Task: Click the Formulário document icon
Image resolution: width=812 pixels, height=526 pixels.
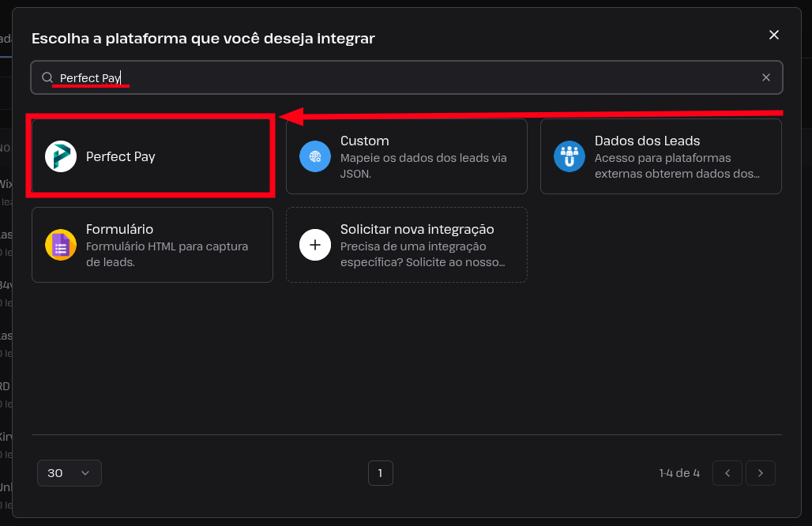Action: pyautogui.click(x=61, y=245)
